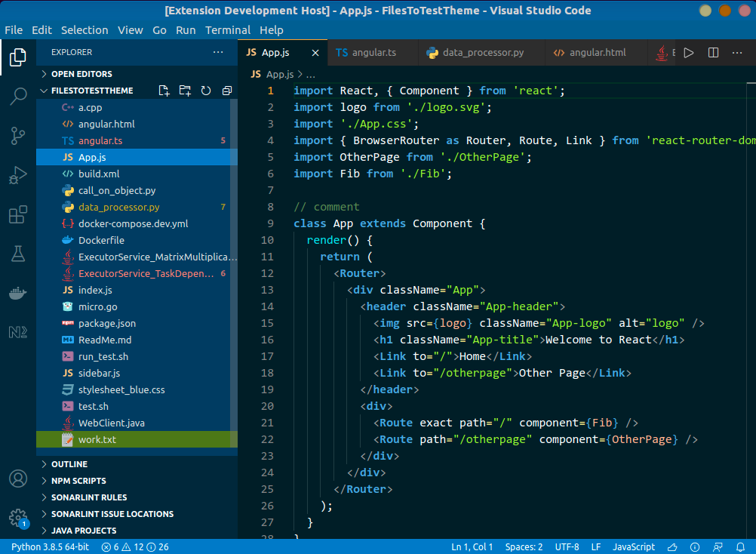The width and height of the screenshot is (756, 554).
Task: Open the File menu
Action: pos(14,30)
